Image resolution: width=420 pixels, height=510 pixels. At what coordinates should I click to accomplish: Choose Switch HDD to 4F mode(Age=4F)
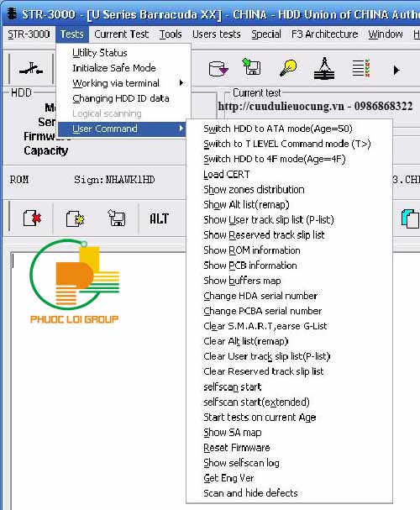tap(289, 159)
